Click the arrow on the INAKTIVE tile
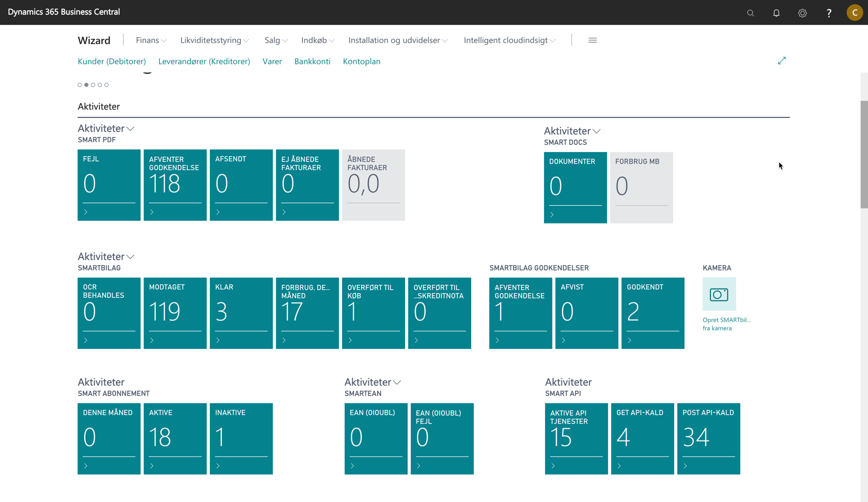Viewport: 868px width, 502px height. [x=218, y=466]
